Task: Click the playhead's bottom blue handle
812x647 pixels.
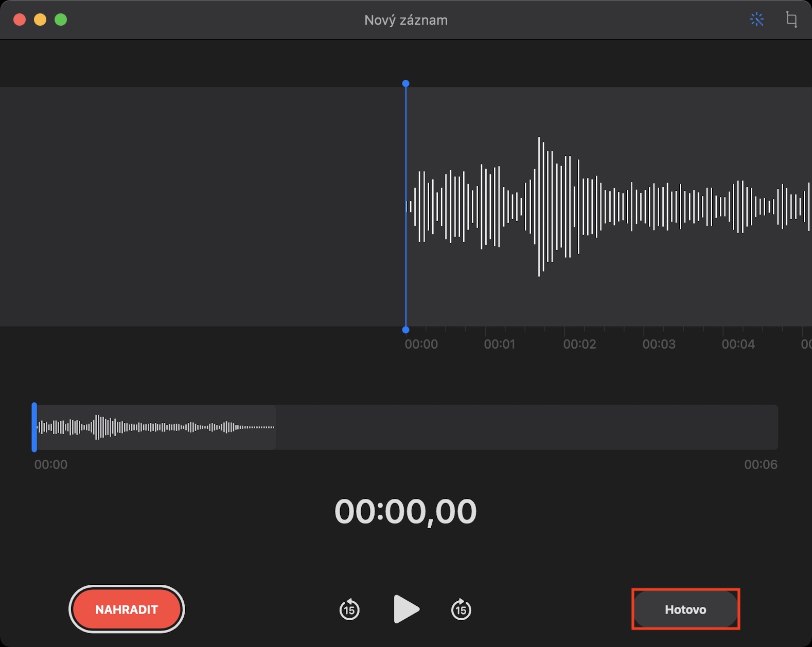Action: point(406,330)
